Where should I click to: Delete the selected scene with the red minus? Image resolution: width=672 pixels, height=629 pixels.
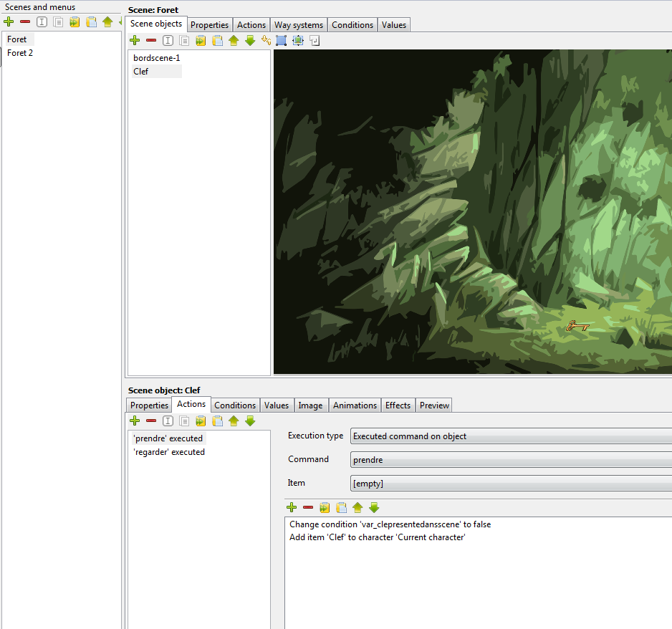[x=25, y=22]
